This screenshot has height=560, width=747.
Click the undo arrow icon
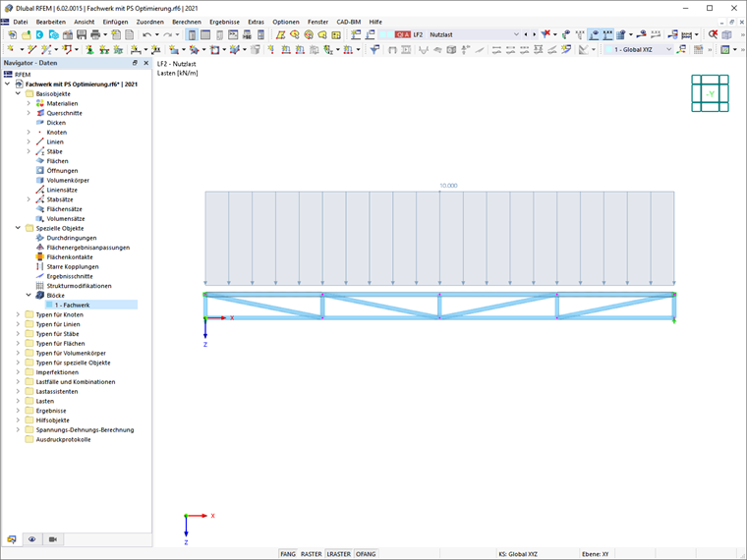click(147, 34)
